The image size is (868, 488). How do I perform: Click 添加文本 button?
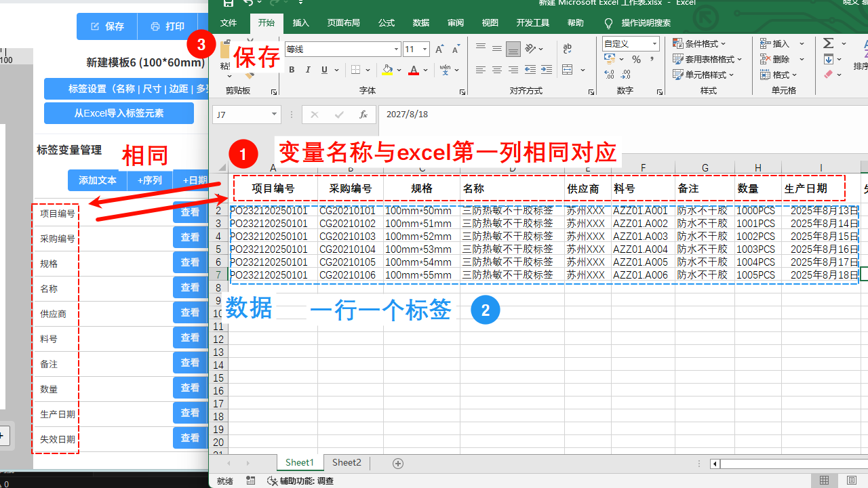pos(98,180)
